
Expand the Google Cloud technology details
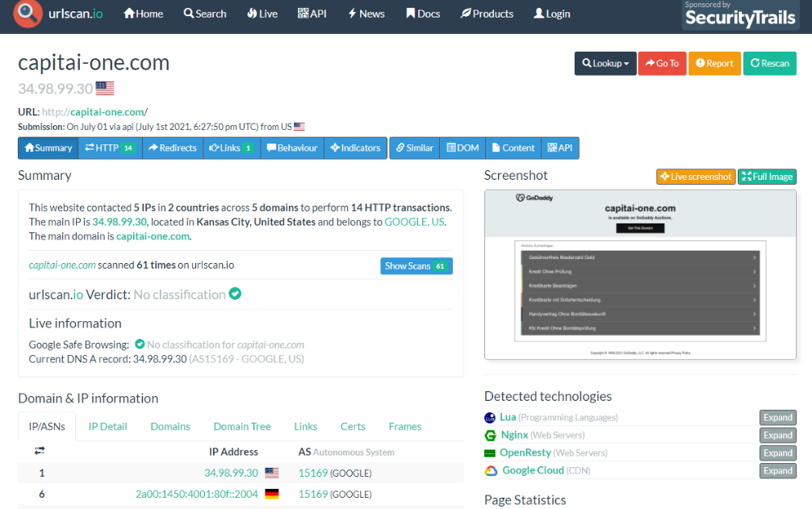(x=778, y=471)
